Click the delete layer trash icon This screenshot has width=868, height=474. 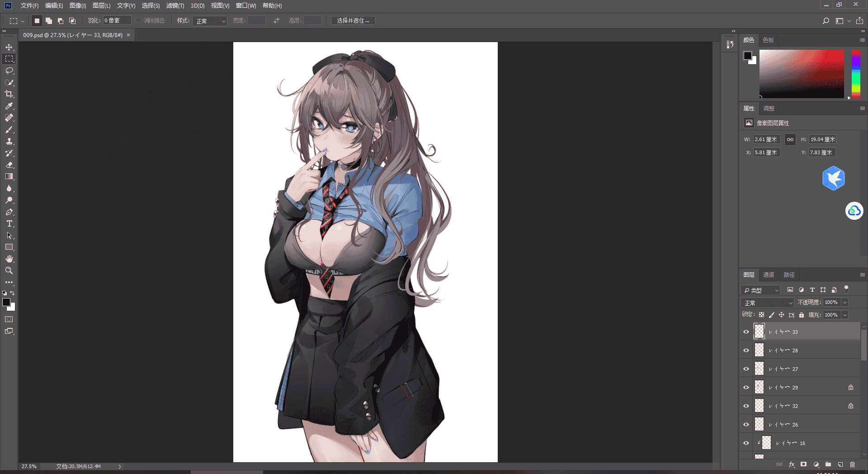852,465
